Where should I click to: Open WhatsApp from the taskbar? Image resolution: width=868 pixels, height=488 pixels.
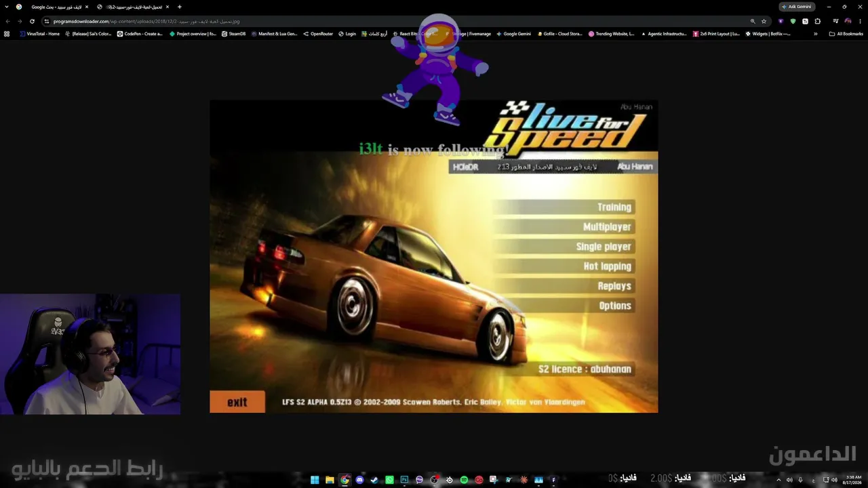click(x=389, y=480)
